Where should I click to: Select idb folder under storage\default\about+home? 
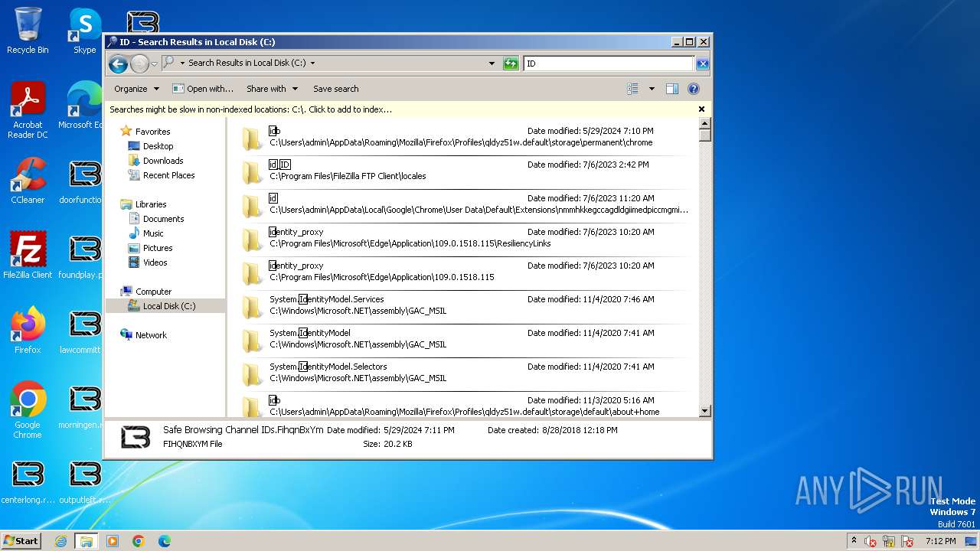click(462, 405)
